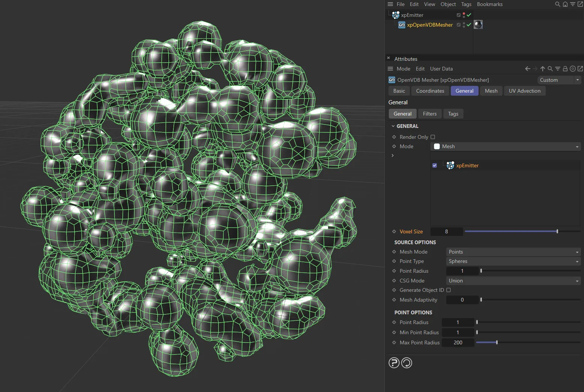Open the Object Manager search icon
Viewport: 584px width, 392px height.
tap(557, 4)
